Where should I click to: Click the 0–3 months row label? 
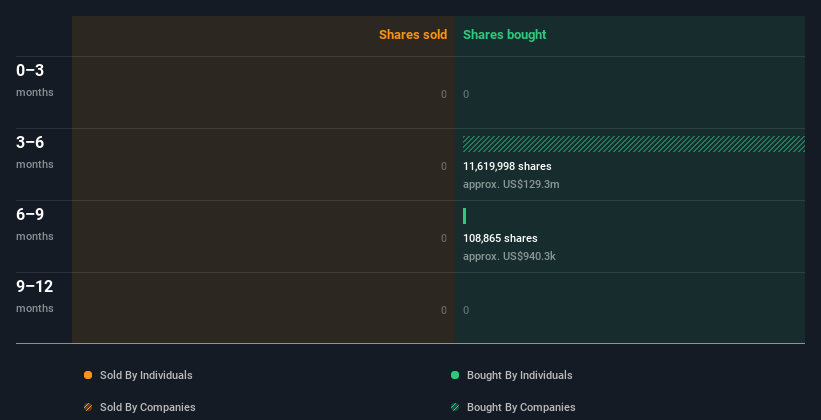35,80
